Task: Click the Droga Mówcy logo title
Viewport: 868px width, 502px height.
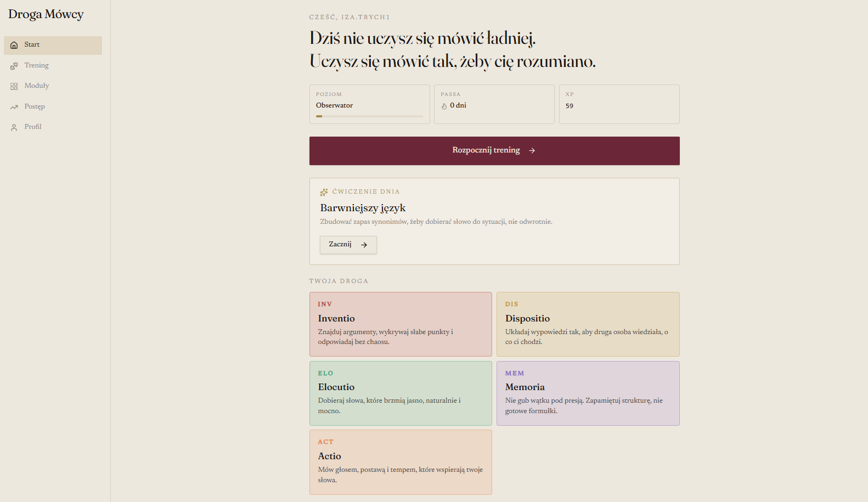Action: (x=46, y=14)
